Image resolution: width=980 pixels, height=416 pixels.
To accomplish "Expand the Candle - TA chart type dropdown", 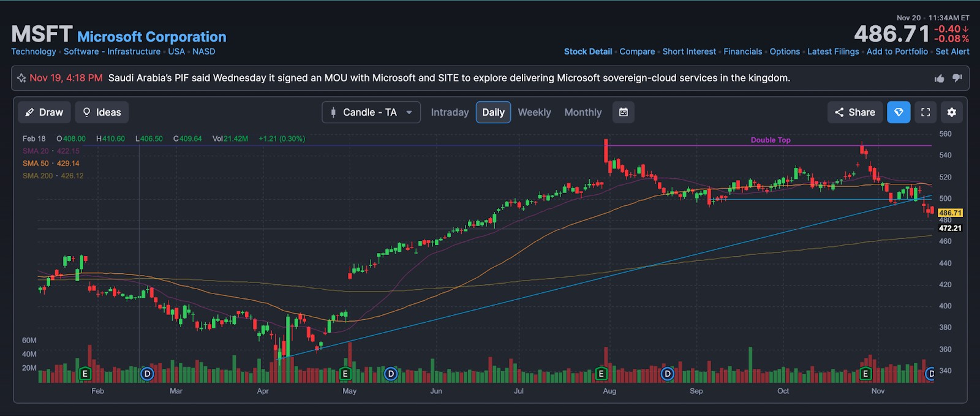I will (371, 112).
